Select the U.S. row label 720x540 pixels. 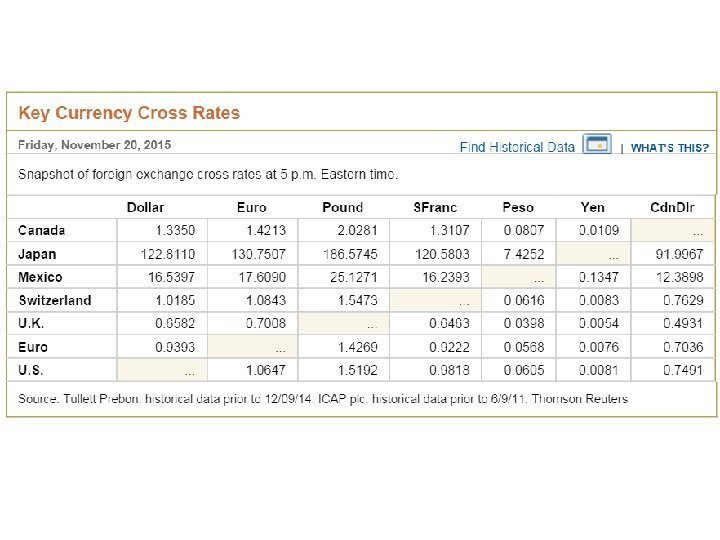click(32, 370)
